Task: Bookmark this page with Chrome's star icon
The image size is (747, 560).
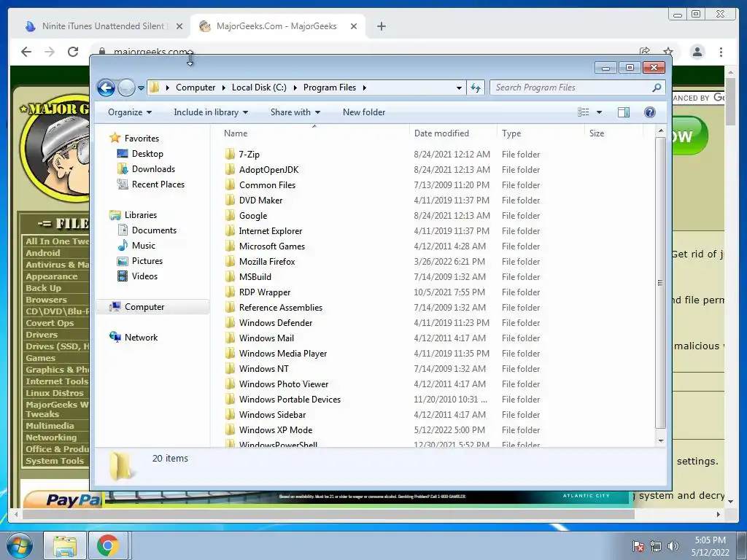Action: point(668,52)
